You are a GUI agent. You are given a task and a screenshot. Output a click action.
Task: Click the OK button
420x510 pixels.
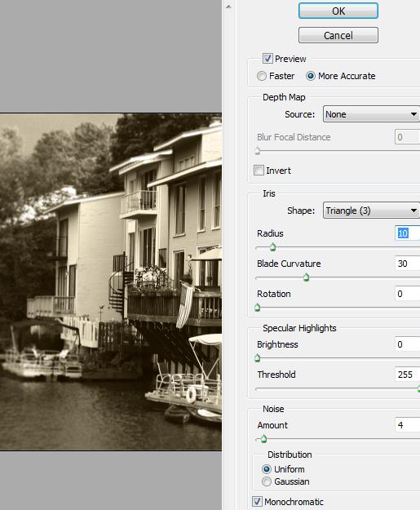point(338,11)
